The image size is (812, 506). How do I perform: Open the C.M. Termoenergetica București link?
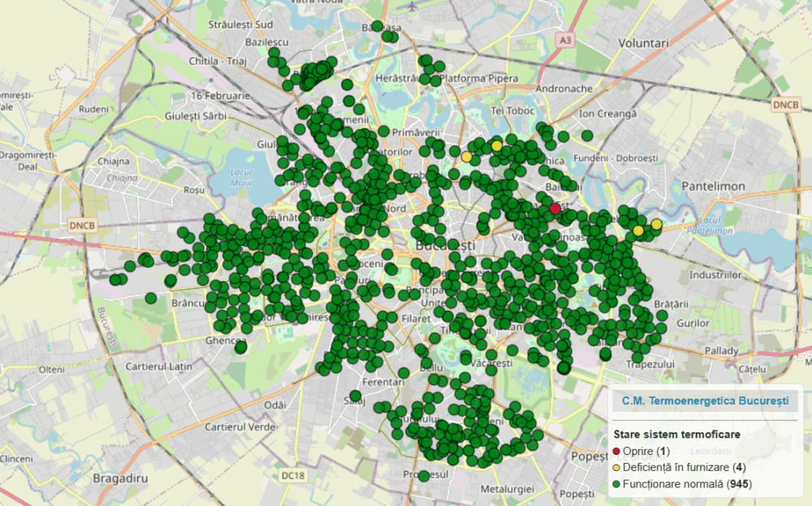[x=705, y=401]
